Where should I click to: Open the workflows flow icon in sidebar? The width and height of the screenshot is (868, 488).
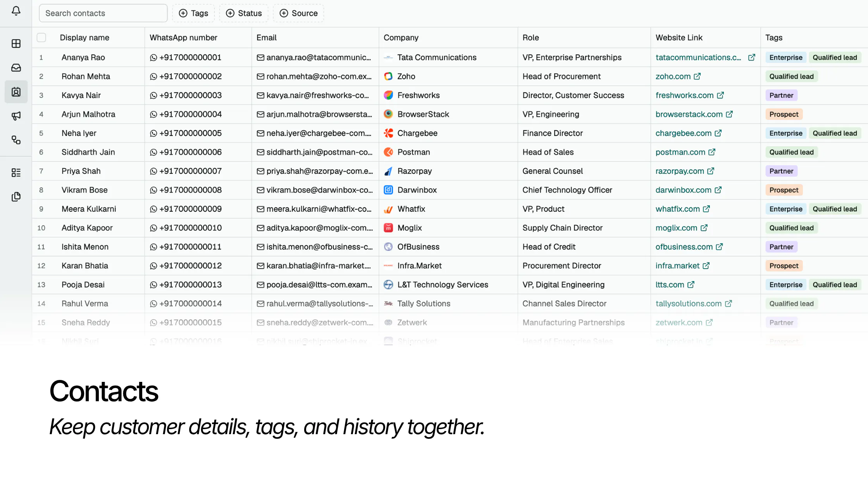click(16, 140)
